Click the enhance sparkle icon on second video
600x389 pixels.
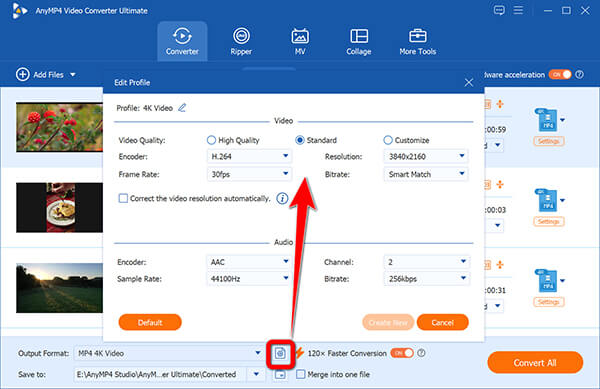pos(500,184)
